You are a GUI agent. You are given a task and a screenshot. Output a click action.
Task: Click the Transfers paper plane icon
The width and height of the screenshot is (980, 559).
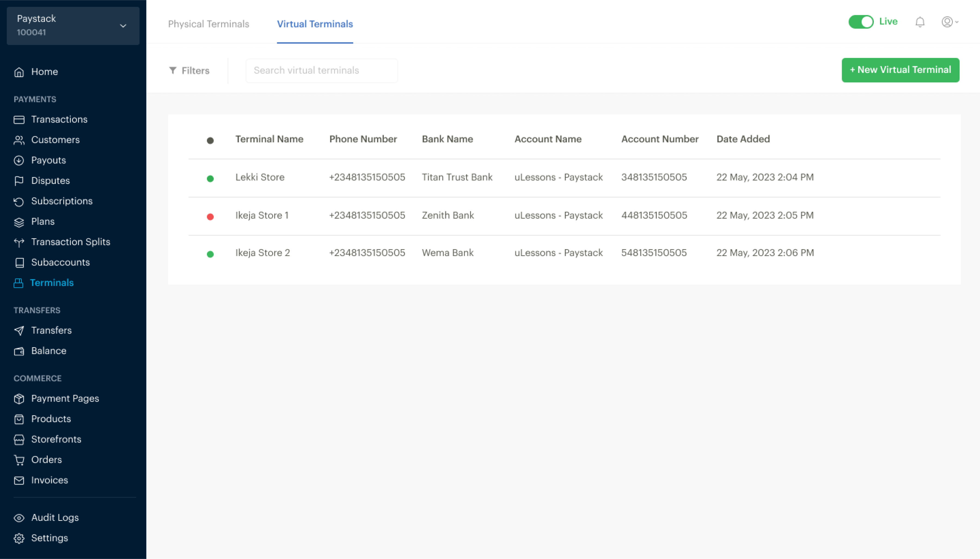(x=19, y=331)
